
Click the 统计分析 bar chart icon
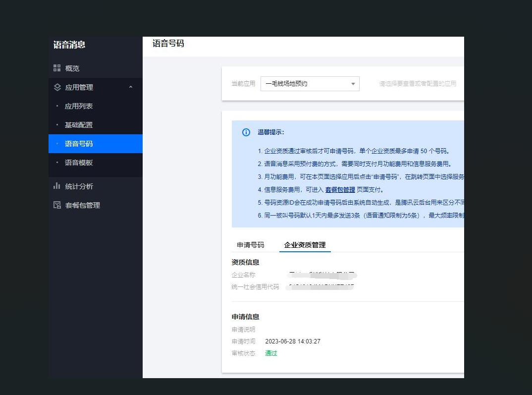tap(56, 186)
